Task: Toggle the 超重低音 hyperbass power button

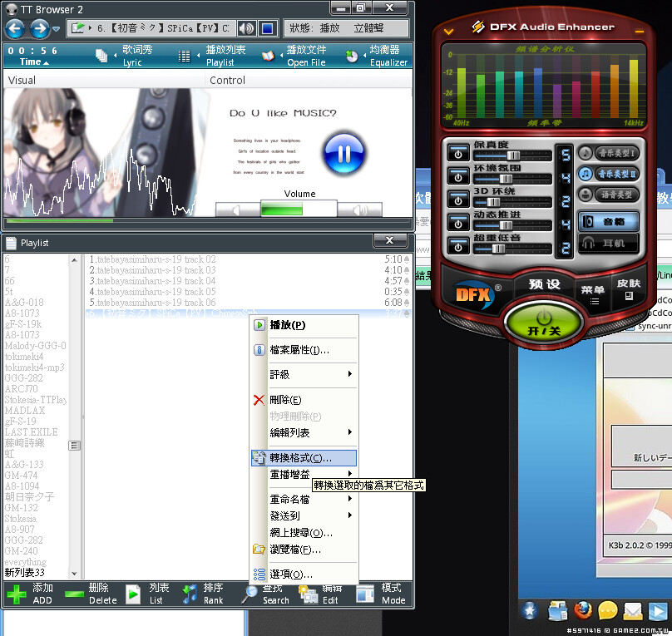Action: point(457,246)
